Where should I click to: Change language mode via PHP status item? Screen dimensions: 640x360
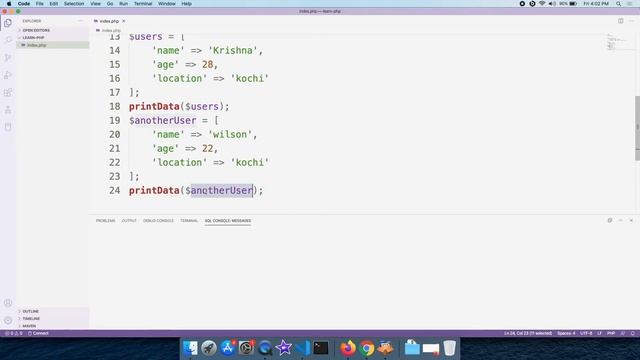tap(611, 333)
